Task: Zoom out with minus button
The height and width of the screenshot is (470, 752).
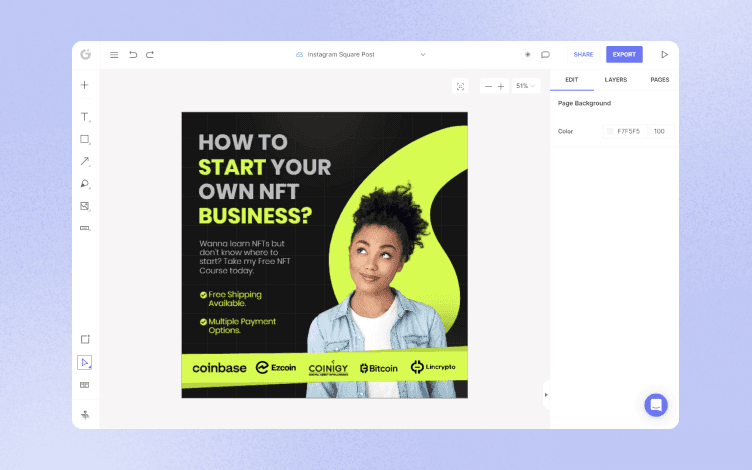Action: click(488, 86)
